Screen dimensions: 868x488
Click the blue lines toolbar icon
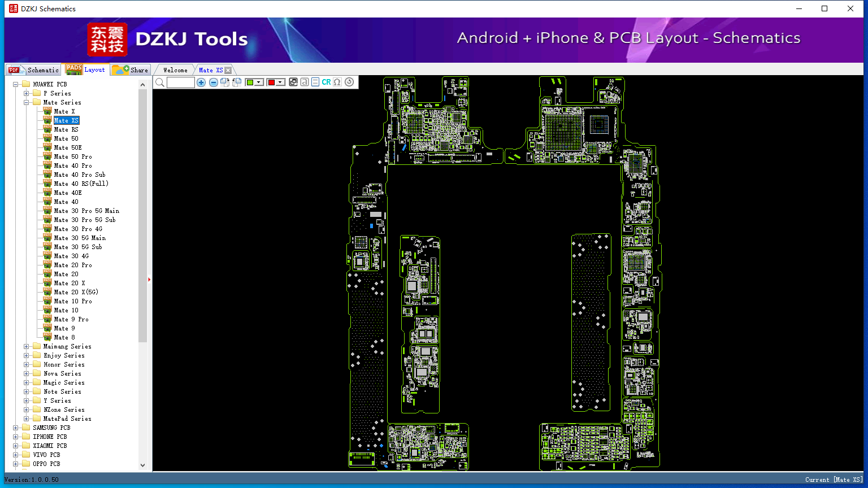pos(315,82)
